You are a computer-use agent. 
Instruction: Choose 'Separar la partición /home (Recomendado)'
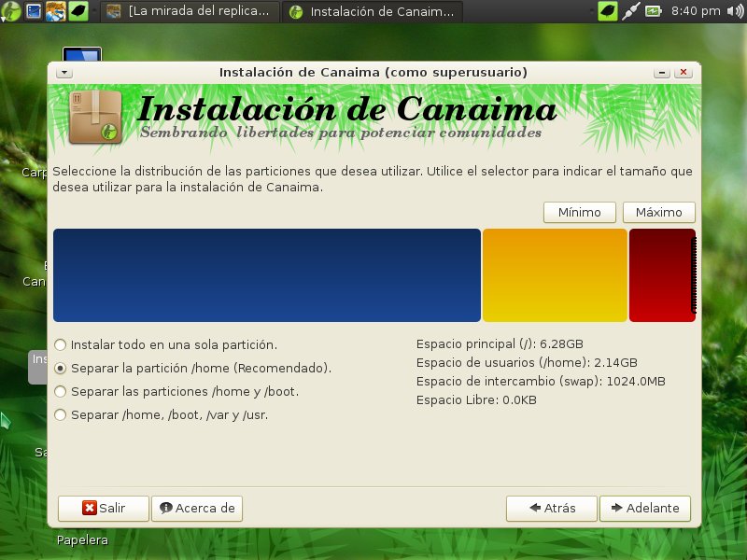click(61, 368)
